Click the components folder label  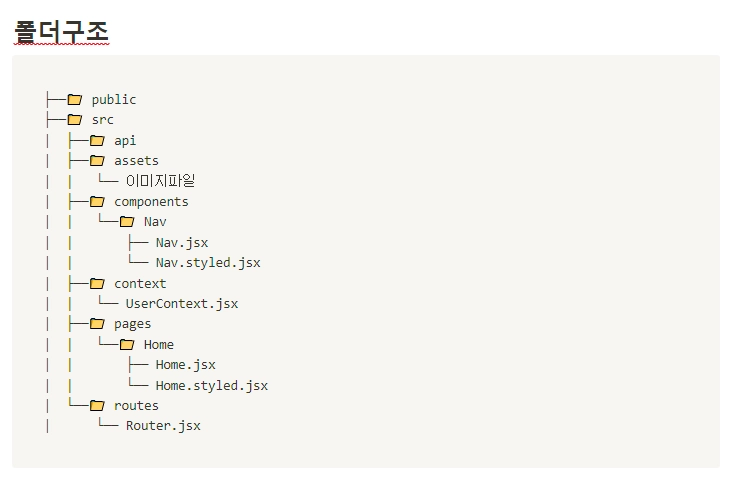151,201
